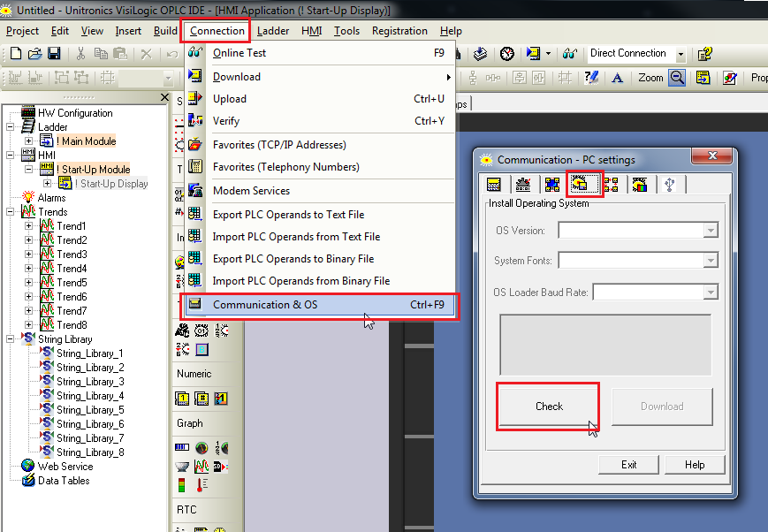Select Export PLC Operands to Text File

(319, 215)
